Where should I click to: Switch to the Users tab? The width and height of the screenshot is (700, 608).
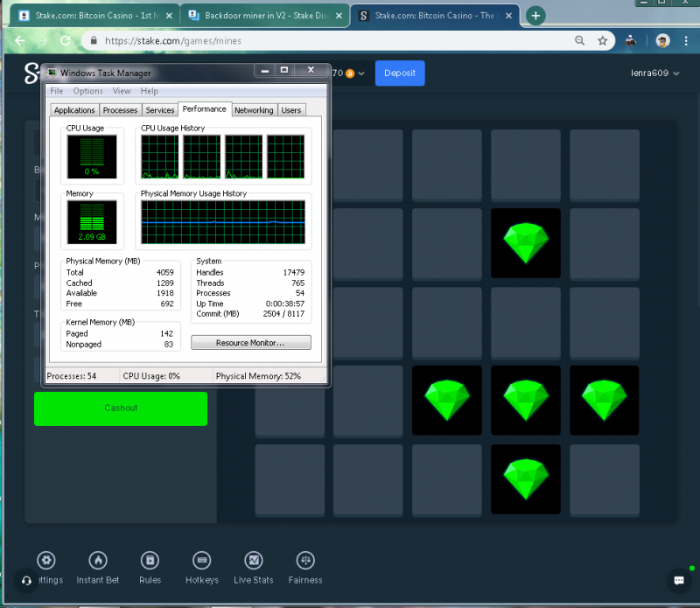tap(291, 110)
